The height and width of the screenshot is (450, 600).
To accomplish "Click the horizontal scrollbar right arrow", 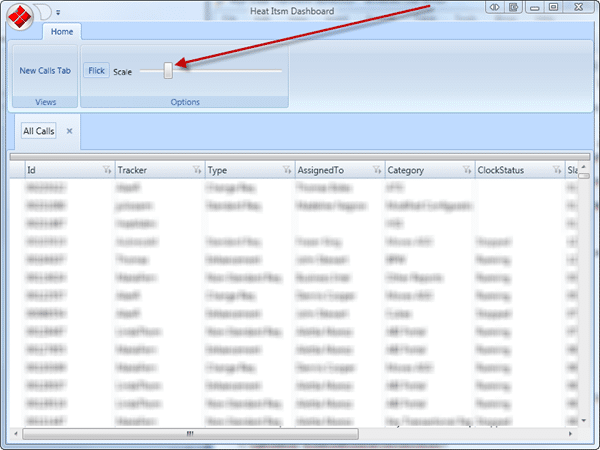I will (x=570, y=434).
